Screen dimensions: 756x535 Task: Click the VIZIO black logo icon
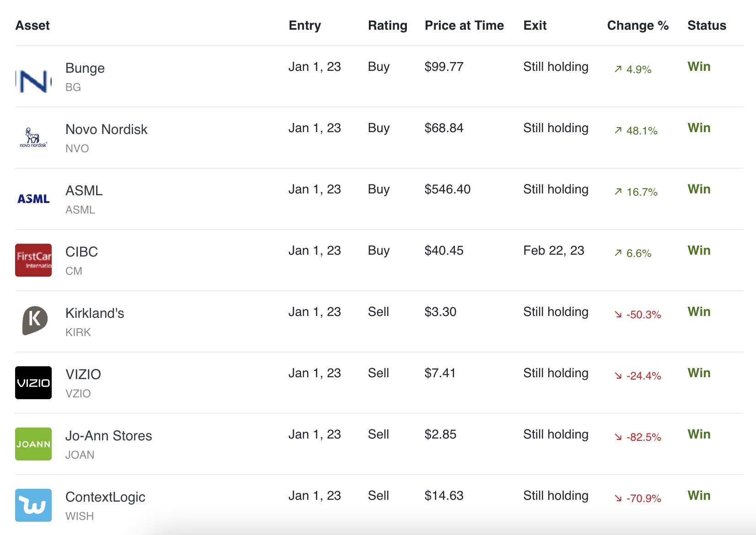(33, 383)
